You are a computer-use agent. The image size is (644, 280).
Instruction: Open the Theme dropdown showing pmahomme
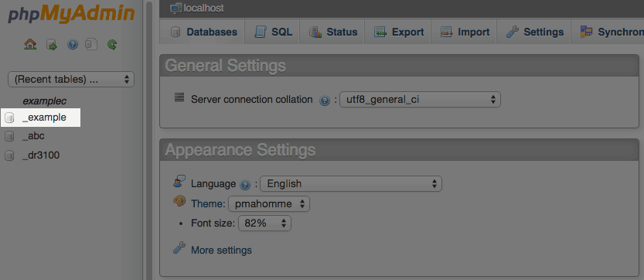[269, 203]
